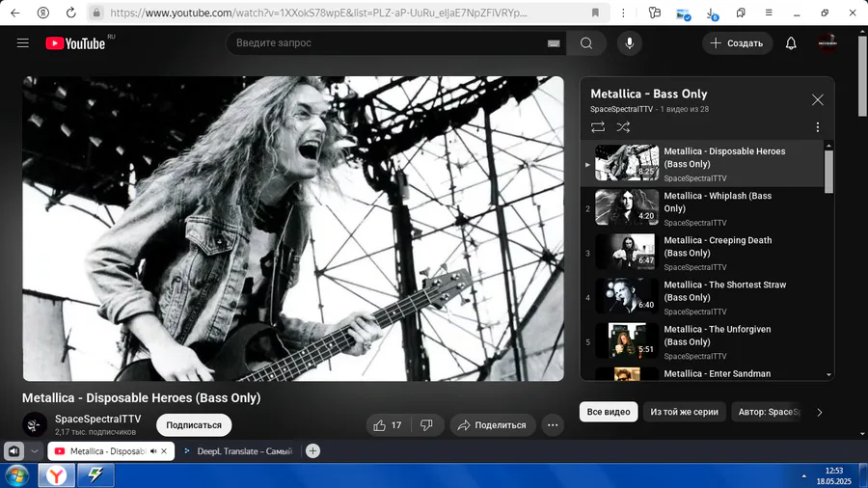Toggle playlist loop

(x=598, y=127)
